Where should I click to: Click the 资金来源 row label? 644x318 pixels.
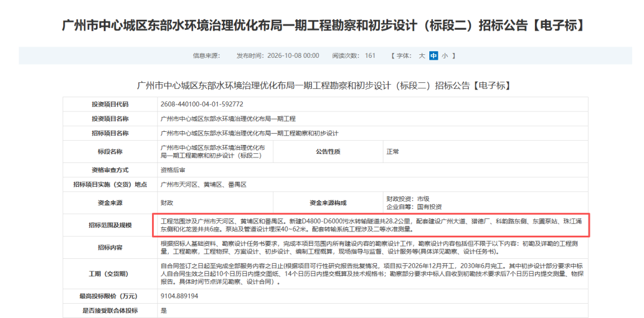click(110, 203)
